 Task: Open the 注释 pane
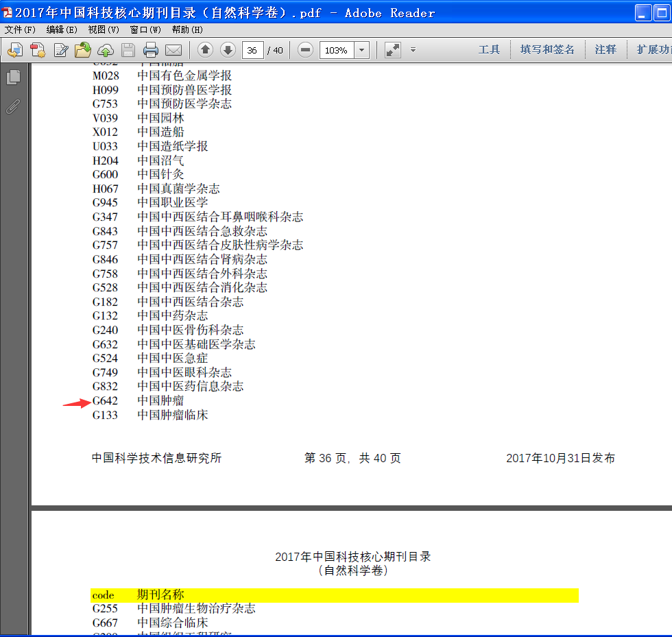[605, 50]
